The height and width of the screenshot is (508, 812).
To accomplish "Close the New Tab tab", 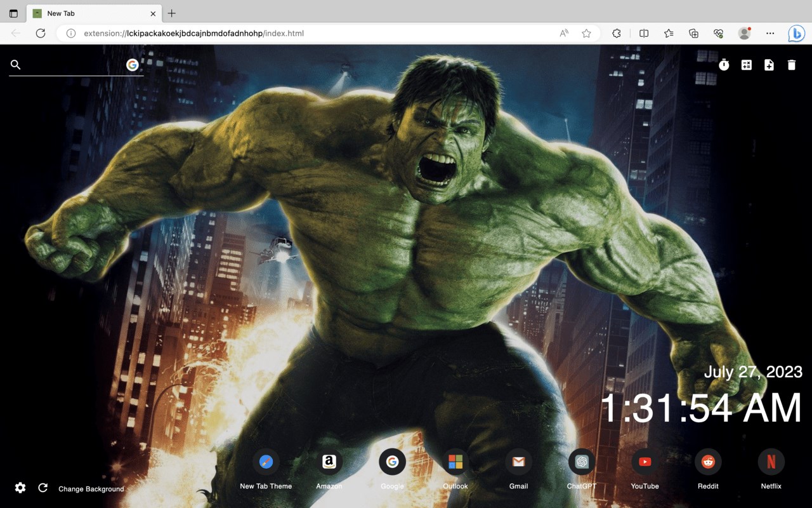I will coord(153,13).
